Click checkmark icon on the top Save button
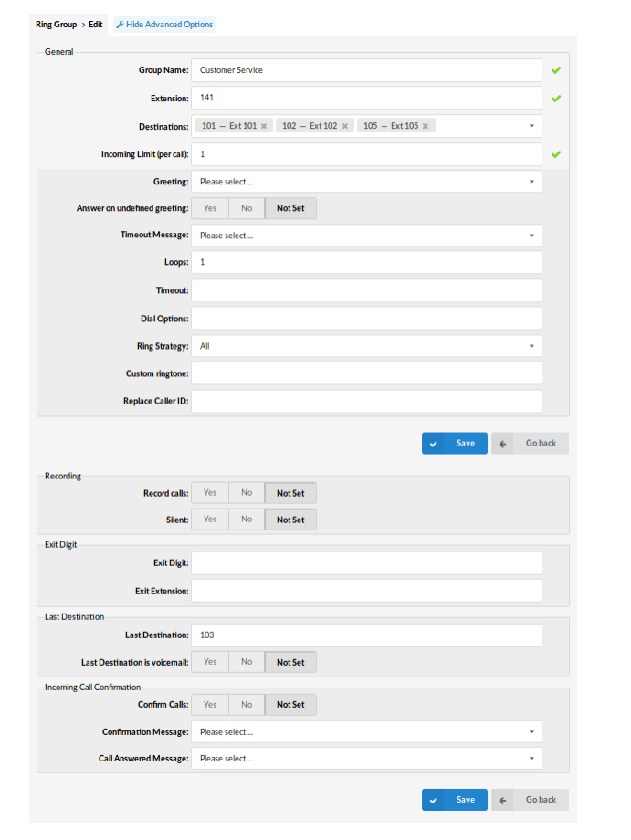The height and width of the screenshot is (840, 631). coord(434,444)
